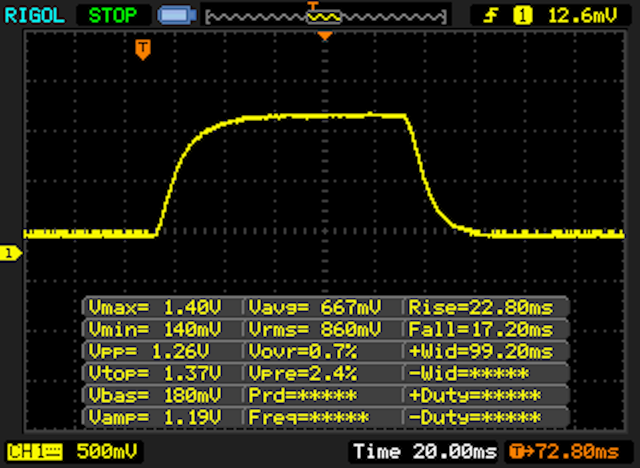Open the 500mV vertical scale setting
640x468 pixels.
tap(90, 452)
